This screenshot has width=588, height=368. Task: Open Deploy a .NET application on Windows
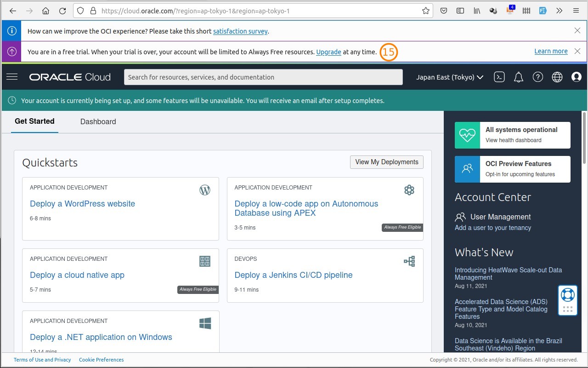(101, 337)
